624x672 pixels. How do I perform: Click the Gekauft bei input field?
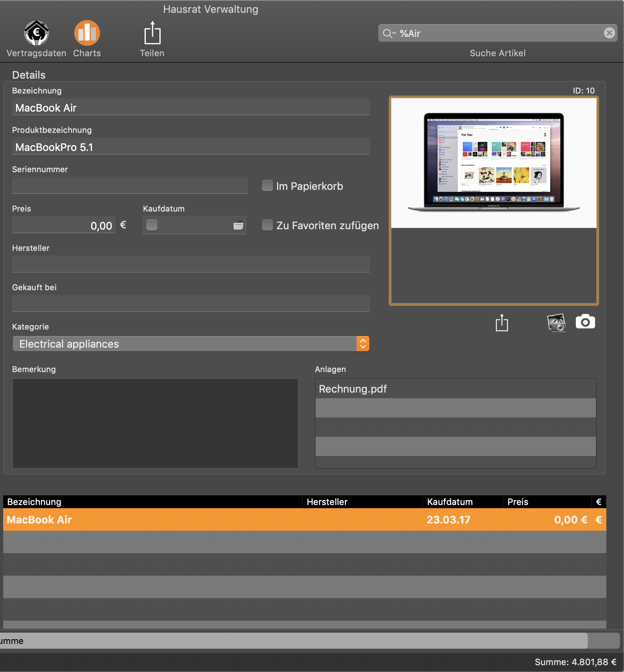pyautogui.click(x=191, y=304)
